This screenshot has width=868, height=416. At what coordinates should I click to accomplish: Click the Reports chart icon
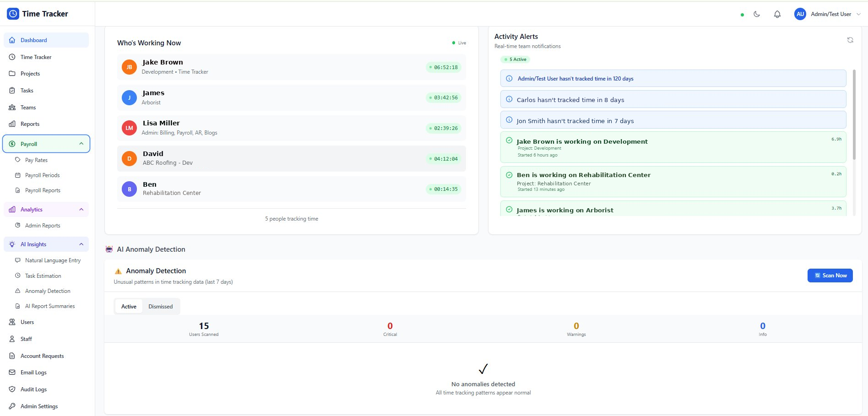pyautogui.click(x=12, y=124)
